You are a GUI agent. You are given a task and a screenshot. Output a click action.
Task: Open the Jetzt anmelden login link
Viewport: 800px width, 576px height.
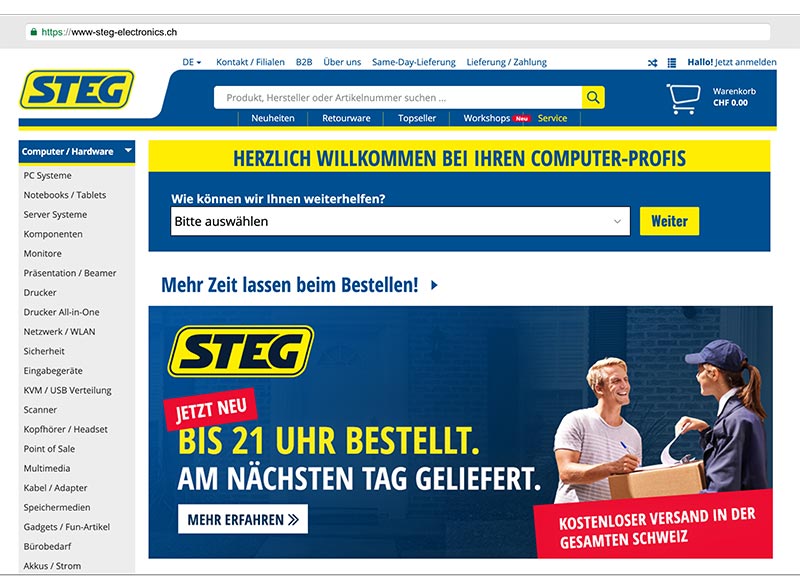tap(745, 62)
